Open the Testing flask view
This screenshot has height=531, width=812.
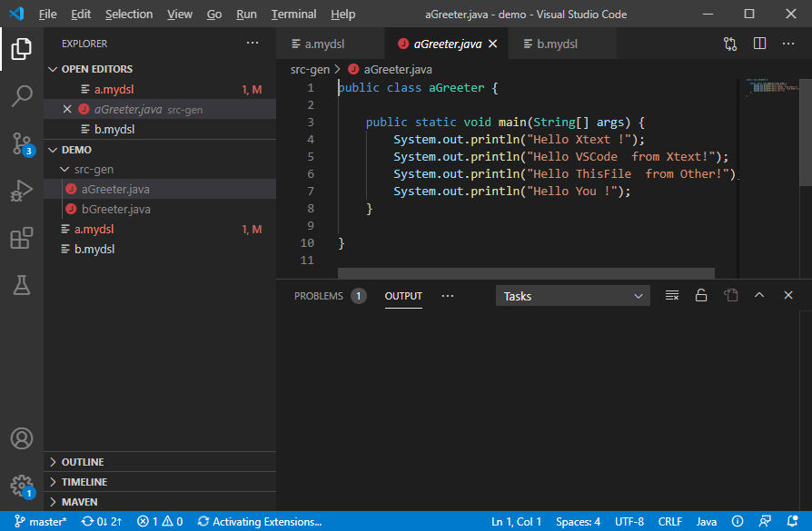pyautogui.click(x=21, y=285)
